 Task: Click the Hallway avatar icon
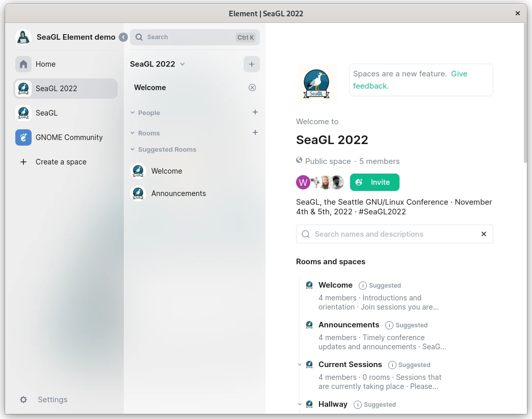click(x=309, y=404)
